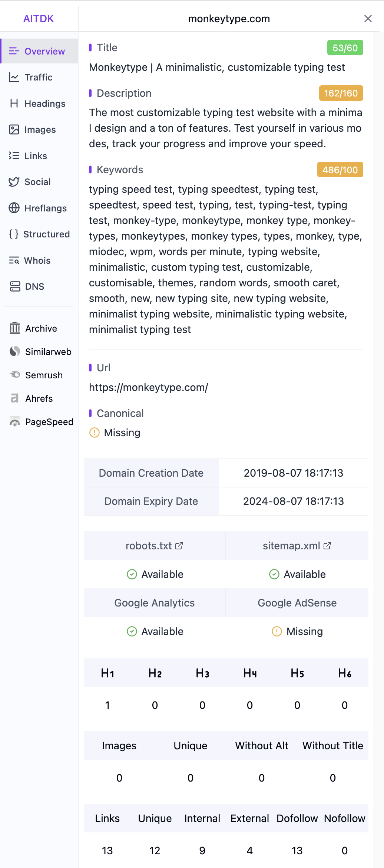384x868 pixels.
Task: View the Structured data tab label
Action: pyautogui.click(x=47, y=234)
